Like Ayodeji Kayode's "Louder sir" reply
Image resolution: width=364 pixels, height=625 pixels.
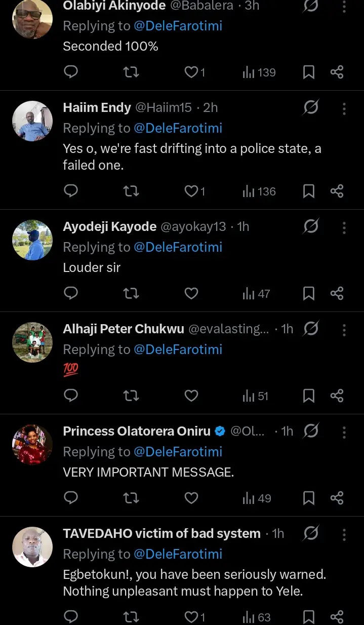click(191, 293)
